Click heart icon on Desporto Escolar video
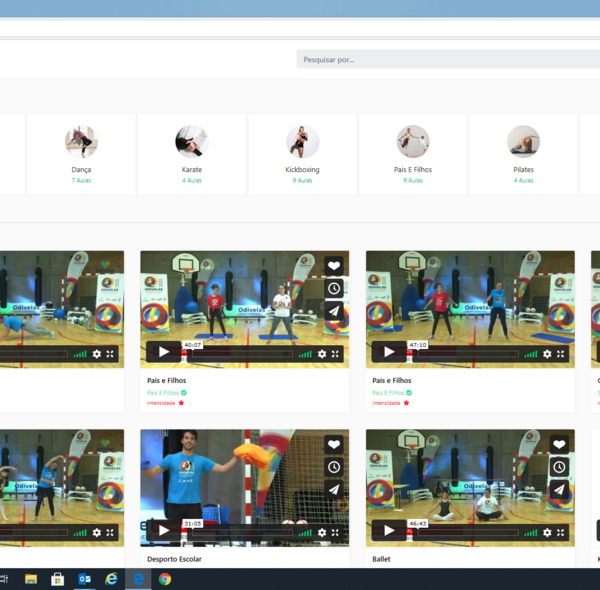This screenshot has width=600, height=590. tap(334, 445)
